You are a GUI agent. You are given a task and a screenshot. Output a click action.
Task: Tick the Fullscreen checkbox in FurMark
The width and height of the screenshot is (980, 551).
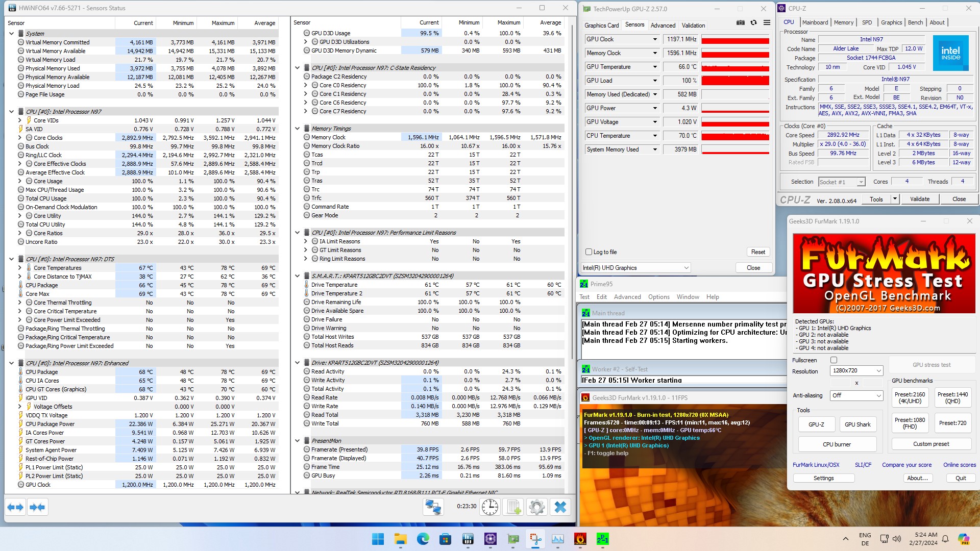[x=834, y=360]
